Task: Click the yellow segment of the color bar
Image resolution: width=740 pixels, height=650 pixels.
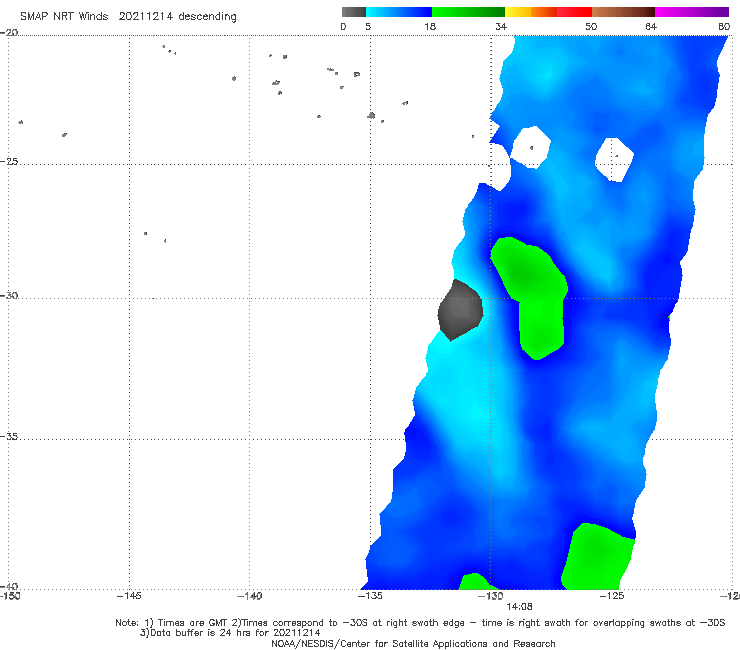Action: pyautogui.click(x=518, y=12)
